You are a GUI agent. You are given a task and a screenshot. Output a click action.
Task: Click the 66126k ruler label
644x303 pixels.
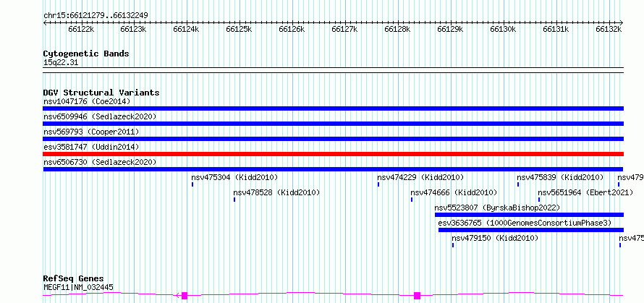pos(292,29)
